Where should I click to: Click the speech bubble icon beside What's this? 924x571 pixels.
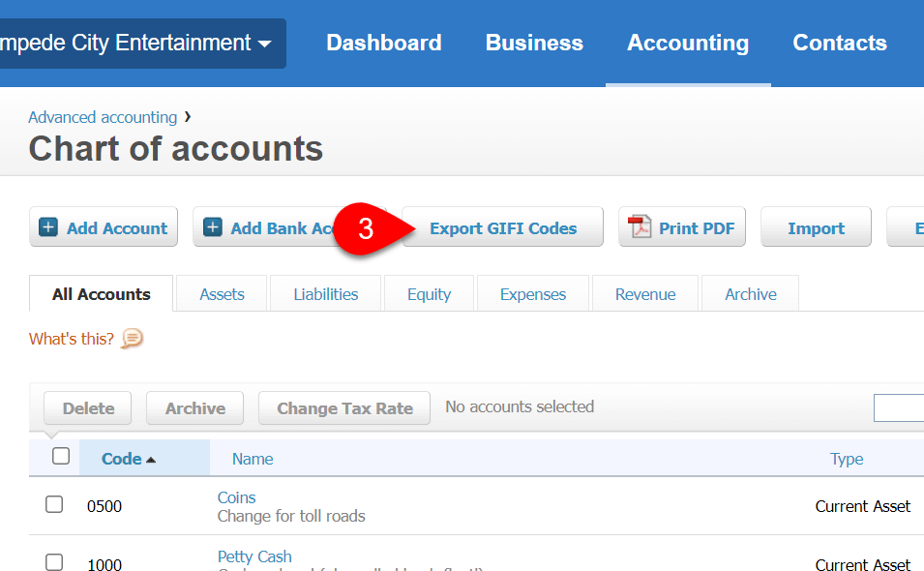click(132, 339)
